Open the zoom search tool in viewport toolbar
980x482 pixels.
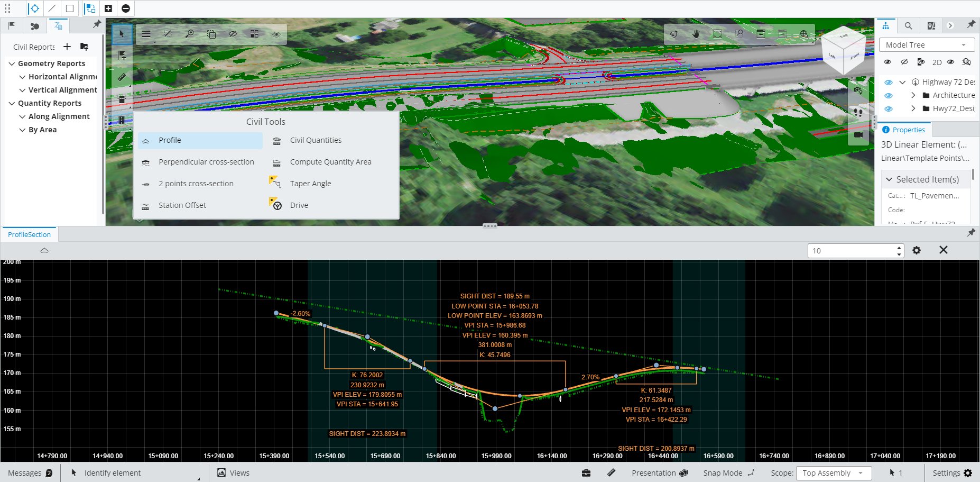click(190, 33)
